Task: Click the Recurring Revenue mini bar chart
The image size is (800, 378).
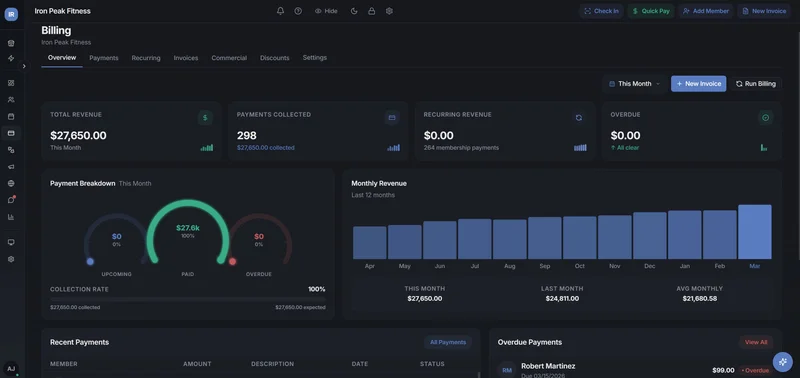Action: 580,147
